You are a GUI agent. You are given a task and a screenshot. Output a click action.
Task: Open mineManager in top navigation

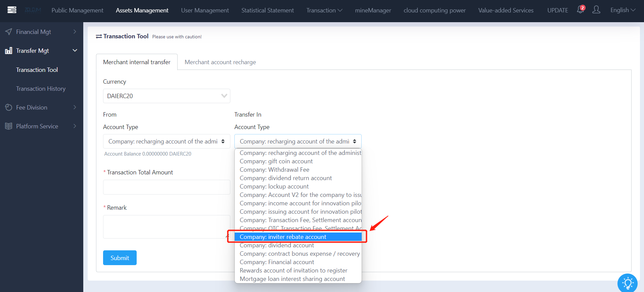pos(373,10)
